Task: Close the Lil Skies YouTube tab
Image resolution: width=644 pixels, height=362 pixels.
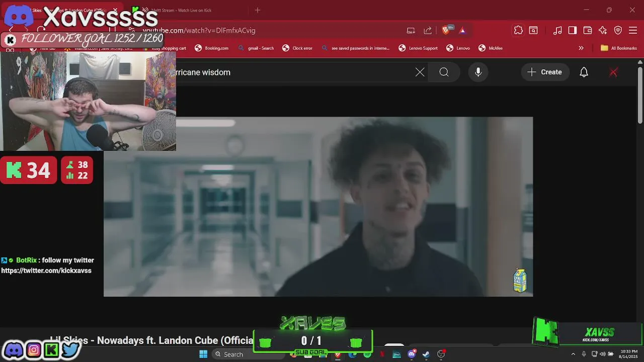Action: point(115,10)
